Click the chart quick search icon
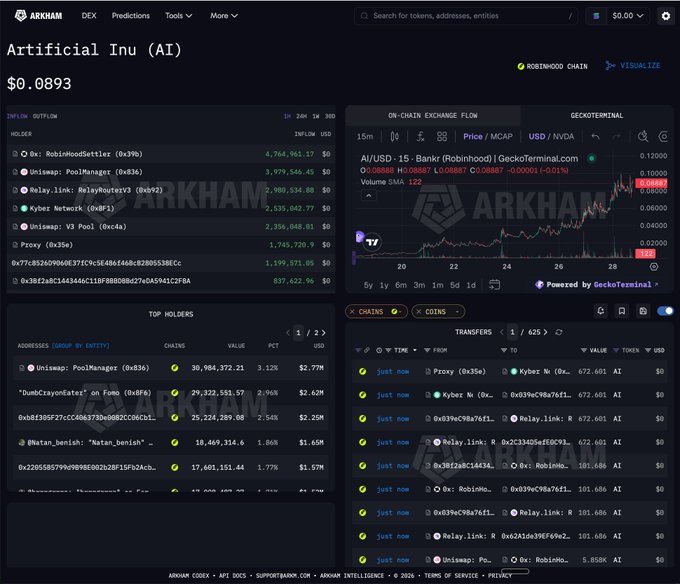The image size is (680, 584). [x=643, y=136]
